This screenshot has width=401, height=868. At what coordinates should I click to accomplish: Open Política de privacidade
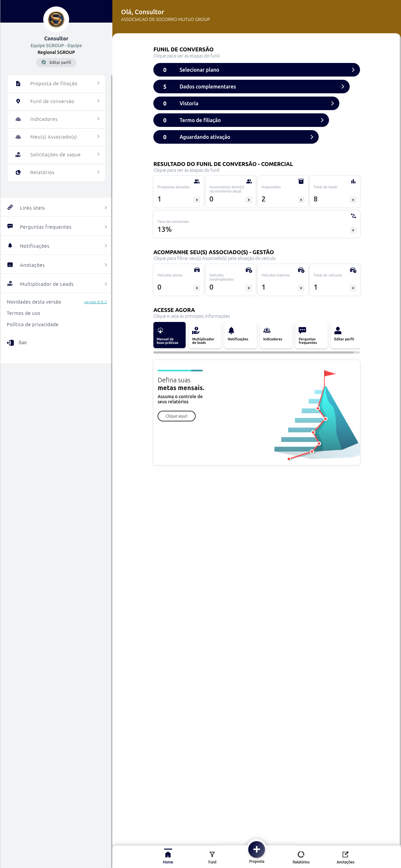point(32,325)
